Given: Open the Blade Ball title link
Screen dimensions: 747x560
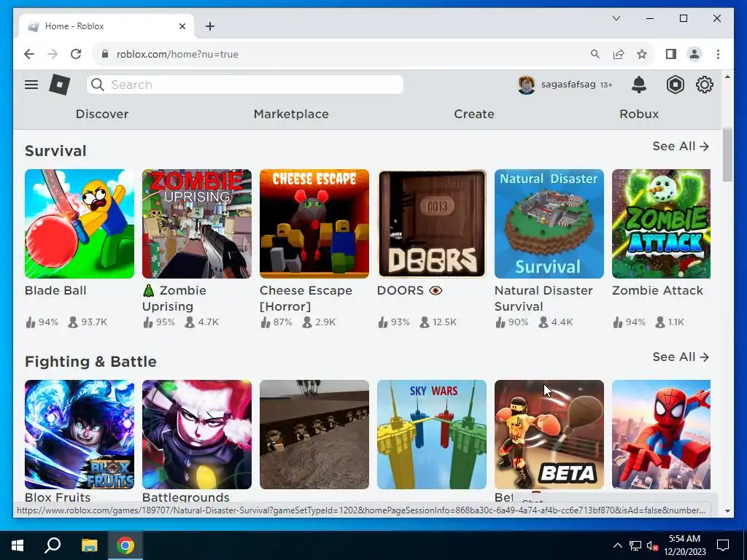Looking at the screenshot, I should point(55,290).
